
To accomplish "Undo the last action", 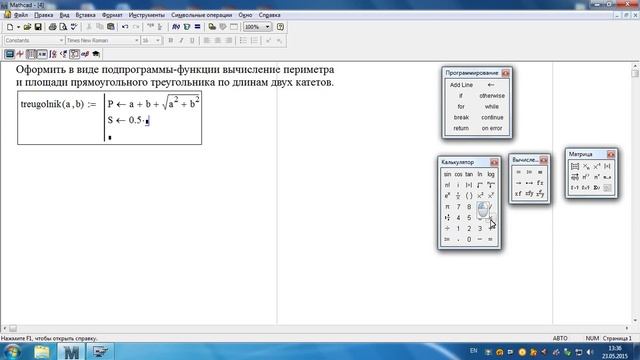I will click(x=125, y=27).
